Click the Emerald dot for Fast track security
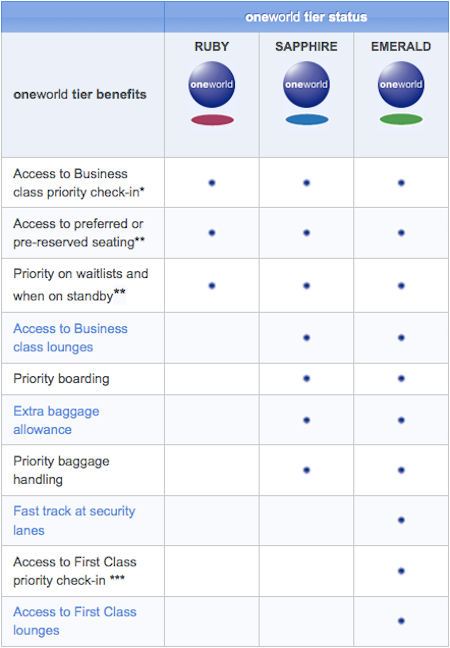 (401, 520)
